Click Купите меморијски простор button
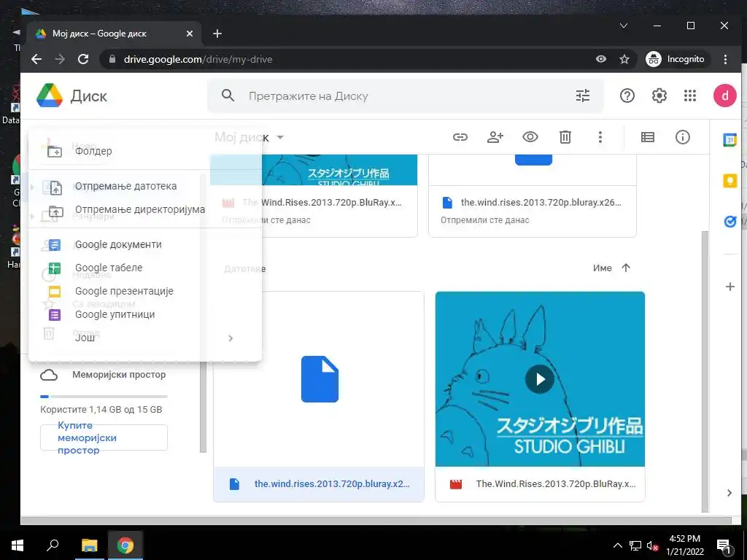The width and height of the screenshot is (747, 560). click(x=104, y=437)
